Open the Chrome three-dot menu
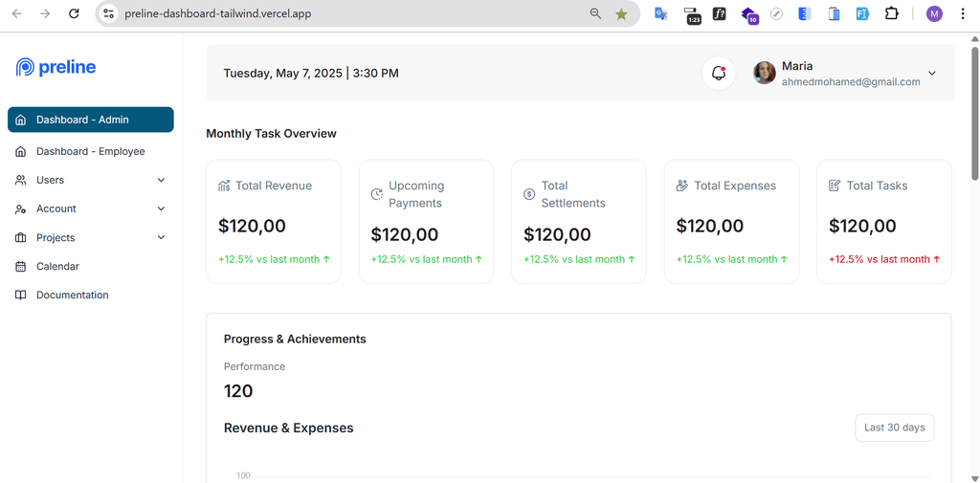This screenshot has width=980, height=483. point(963,13)
